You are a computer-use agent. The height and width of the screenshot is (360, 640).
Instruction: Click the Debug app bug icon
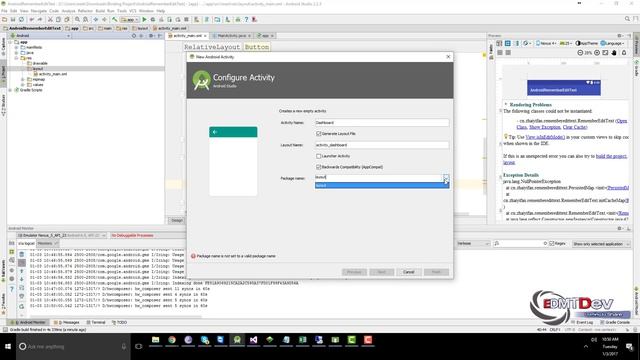153,19
